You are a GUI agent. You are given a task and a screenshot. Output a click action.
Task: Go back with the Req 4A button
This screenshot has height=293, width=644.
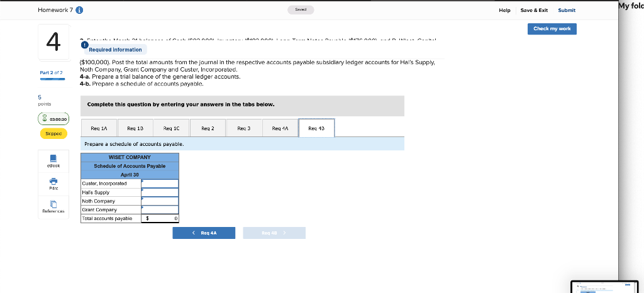(x=204, y=233)
